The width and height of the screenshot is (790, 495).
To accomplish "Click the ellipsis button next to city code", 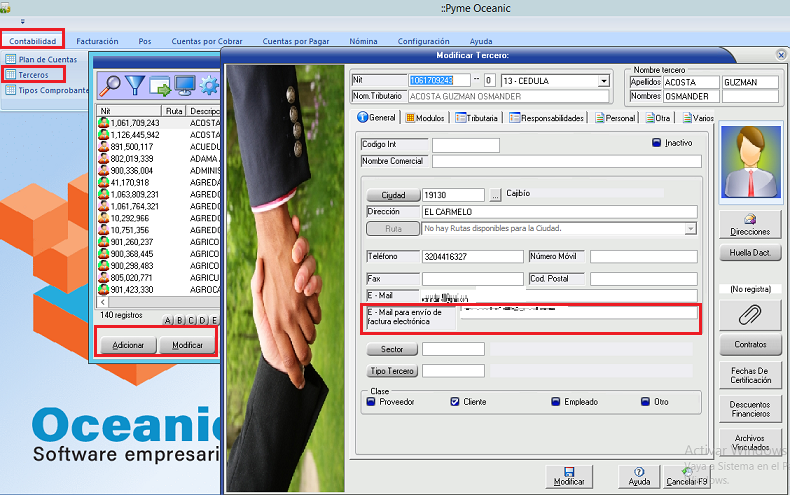I will coord(495,194).
